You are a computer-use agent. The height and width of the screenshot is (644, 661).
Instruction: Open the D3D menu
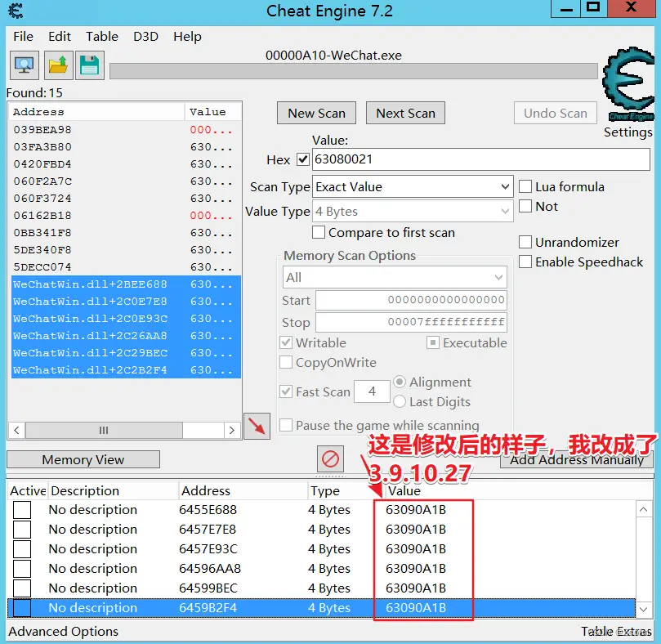145,37
